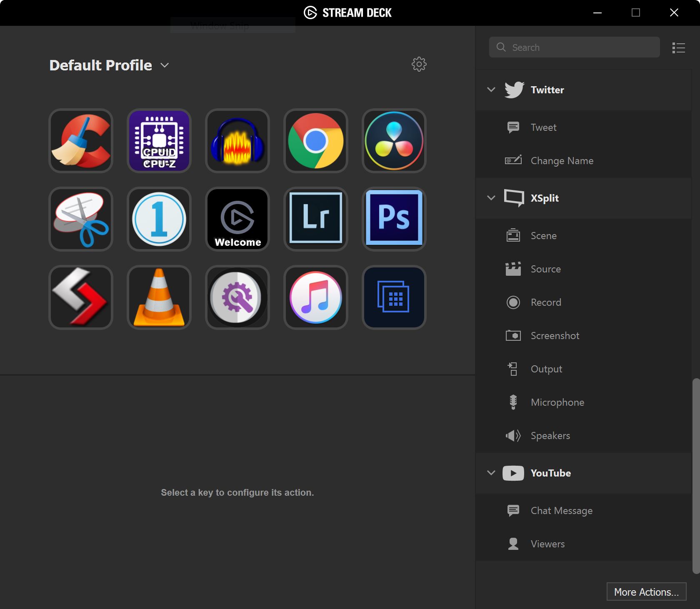
Task: Click the Default Profile title text
Action: click(101, 65)
